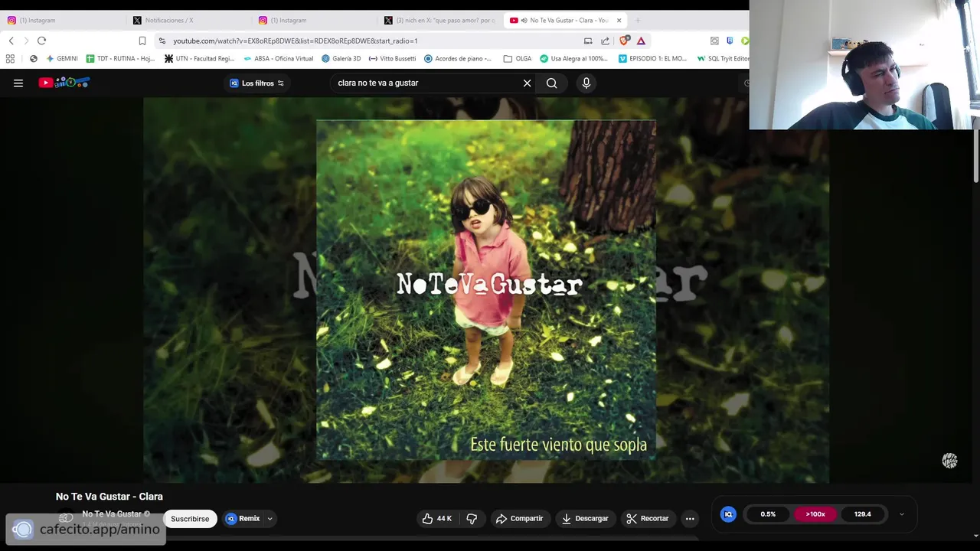
Task: Click the 0.5% stat pill
Action: pos(768,514)
